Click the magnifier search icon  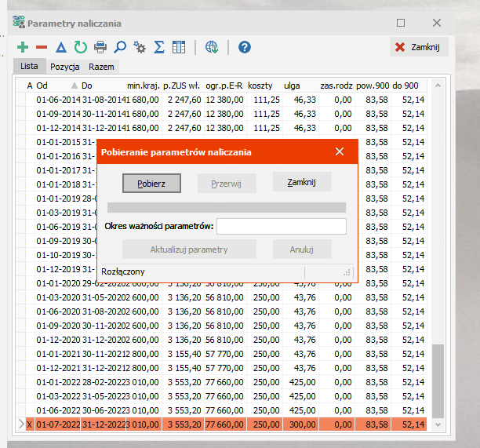120,47
